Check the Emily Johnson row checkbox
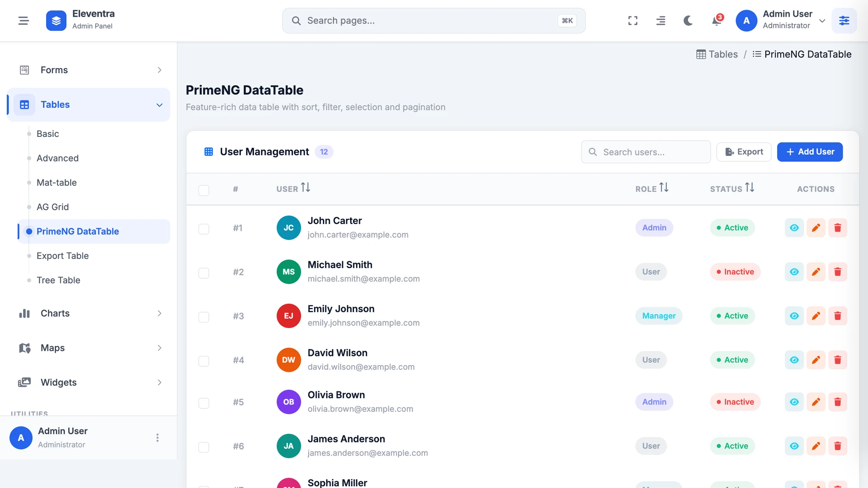The image size is (868, 488). [204, 317]
